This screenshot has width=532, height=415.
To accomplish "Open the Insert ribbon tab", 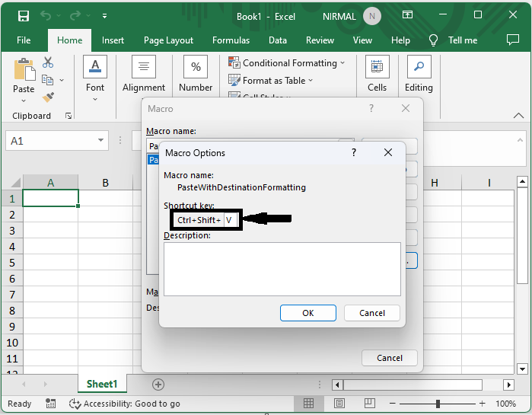I will point(113,40).
